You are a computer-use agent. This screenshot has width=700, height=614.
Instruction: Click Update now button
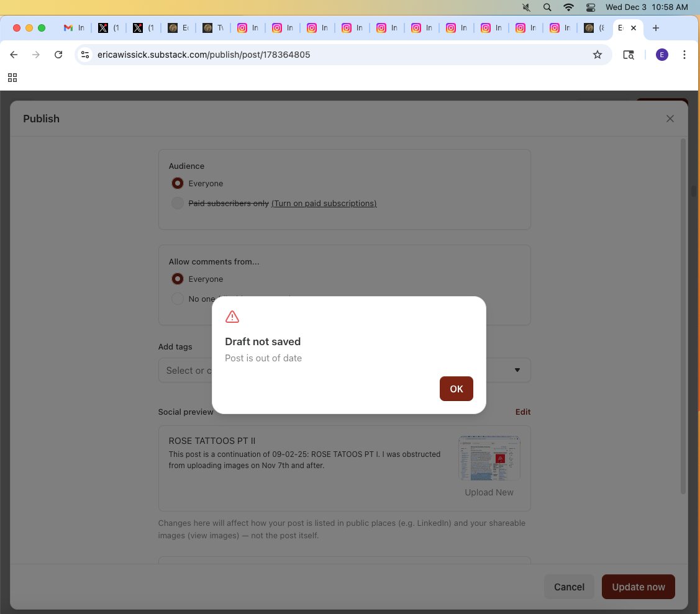638,587
